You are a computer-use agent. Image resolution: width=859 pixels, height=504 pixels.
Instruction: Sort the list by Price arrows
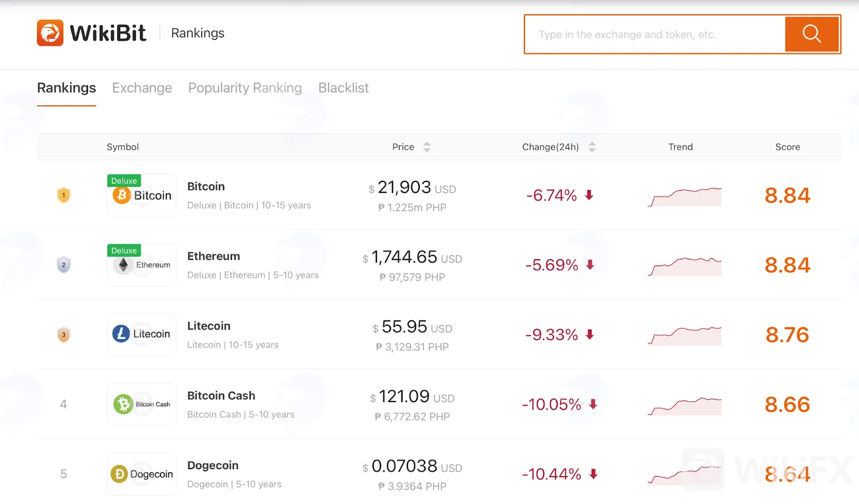click(x=427, y=147)
